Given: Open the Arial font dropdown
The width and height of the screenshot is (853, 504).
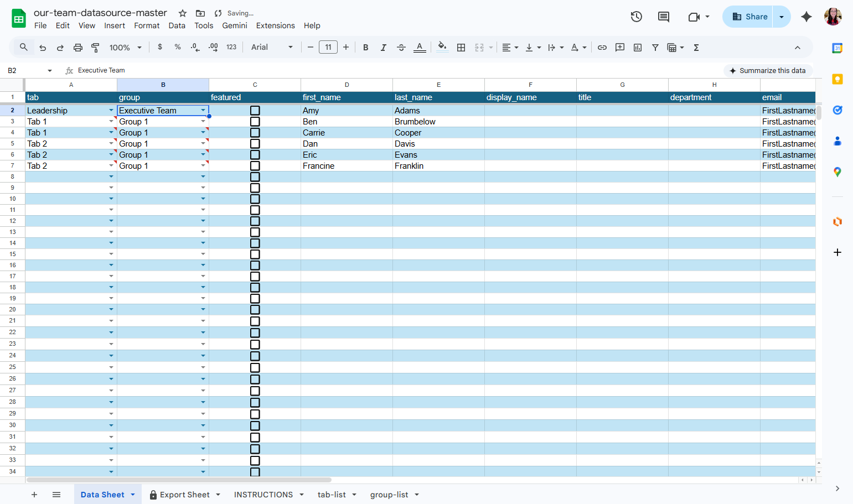Looking at the screenshot, I should (272, 48).
